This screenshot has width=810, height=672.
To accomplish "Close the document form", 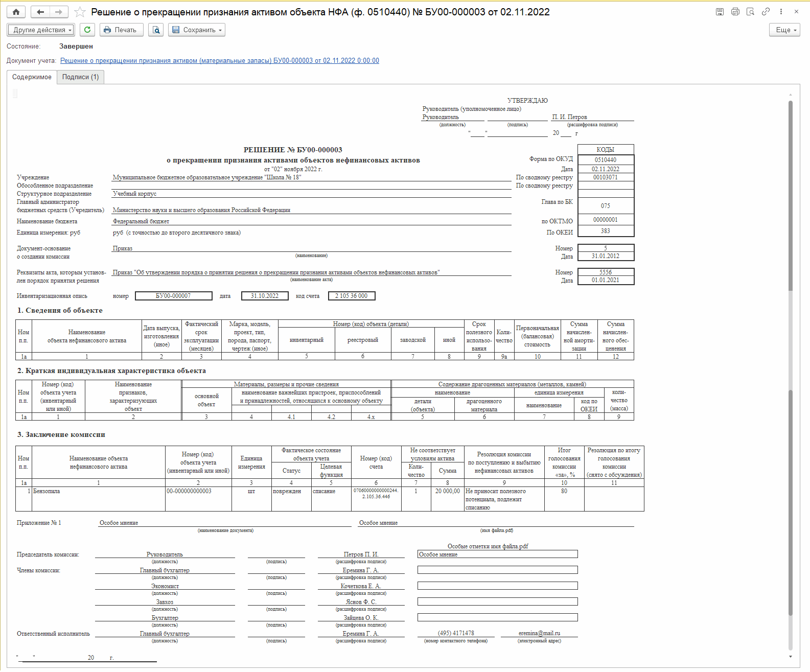I will [x=796, y=12].
